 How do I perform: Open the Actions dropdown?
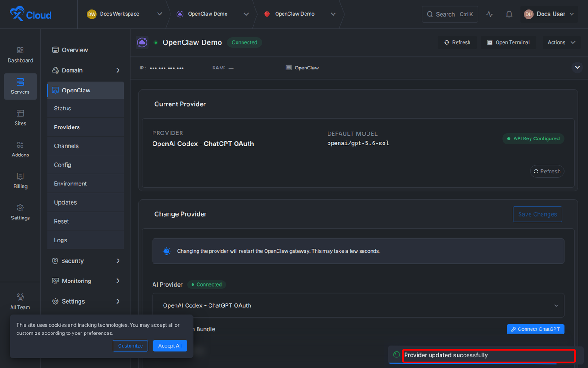tap(561, 42)
